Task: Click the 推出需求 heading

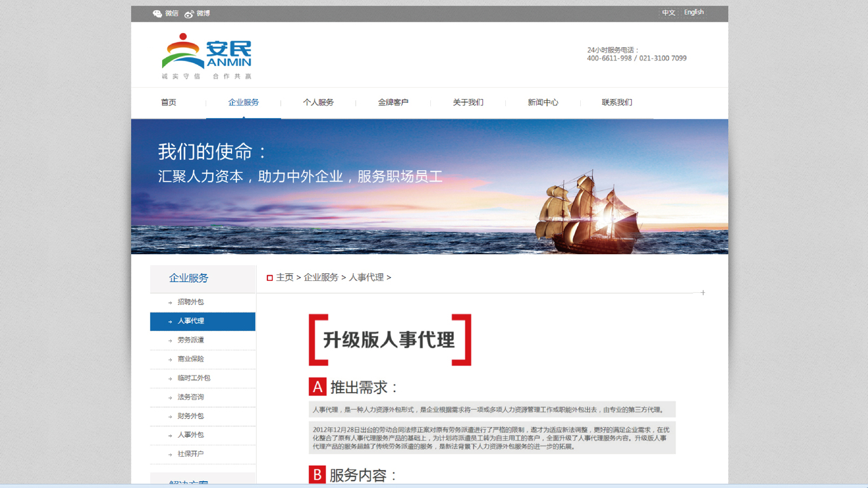Action: [x=364, y=387]
